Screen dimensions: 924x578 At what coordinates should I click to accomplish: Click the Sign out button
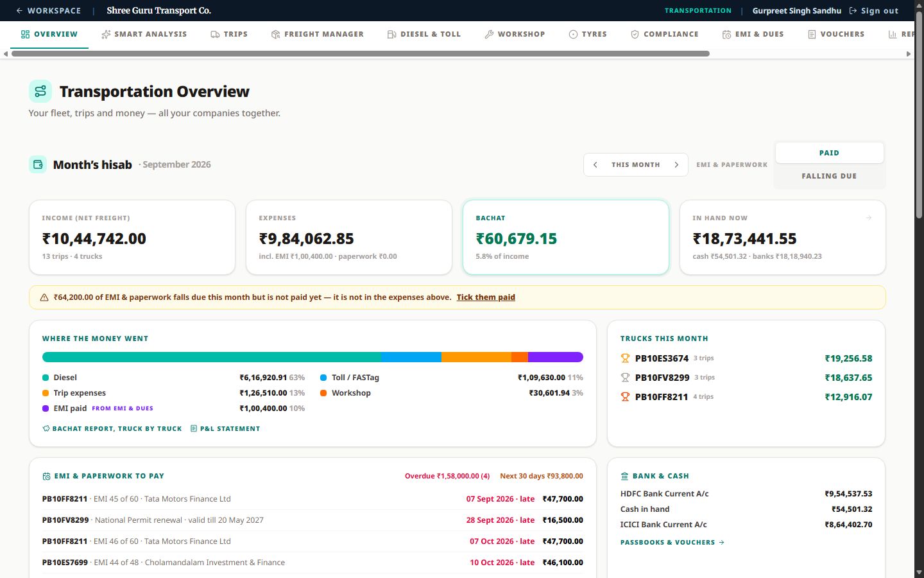click(x=874, y=10)
